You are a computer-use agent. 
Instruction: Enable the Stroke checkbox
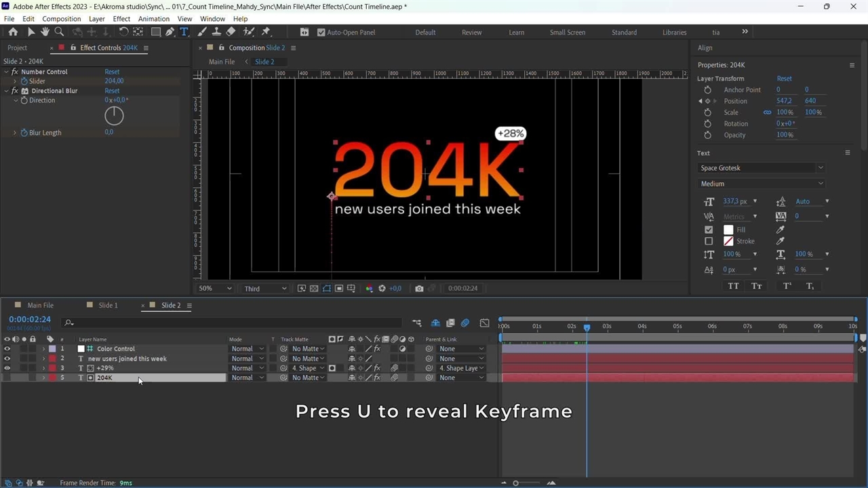click(x=709, y=241)
